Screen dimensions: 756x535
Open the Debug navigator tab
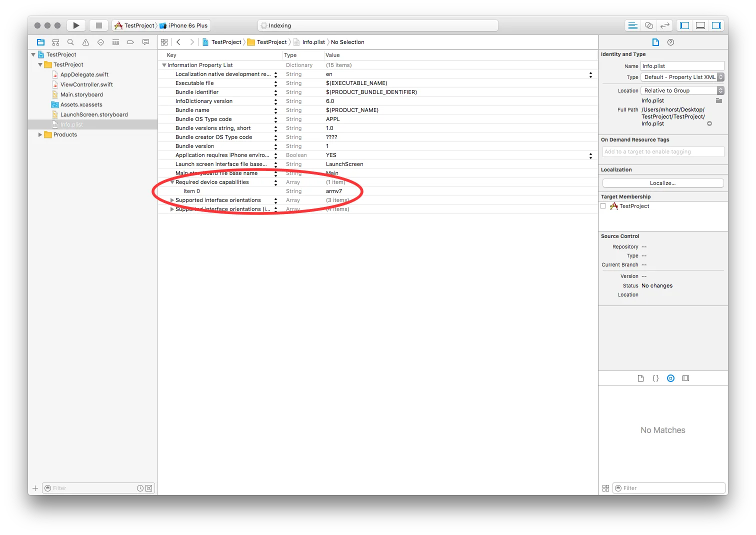[115, 42]
